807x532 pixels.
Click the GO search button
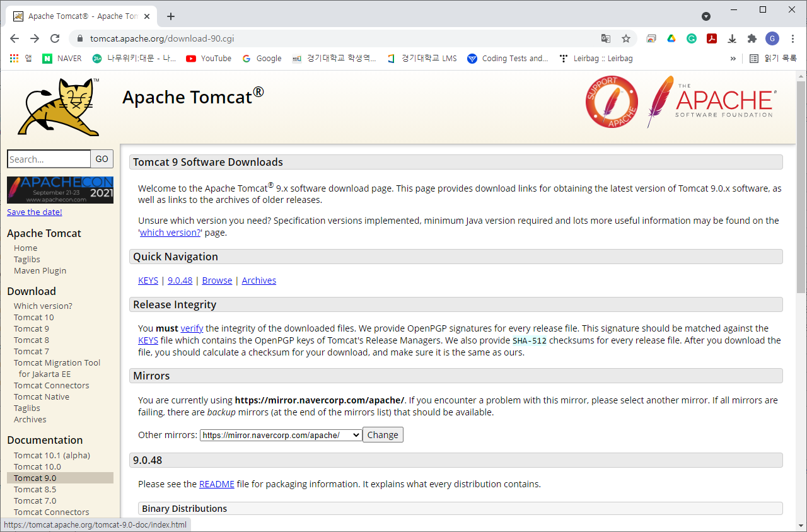point(102,159)
